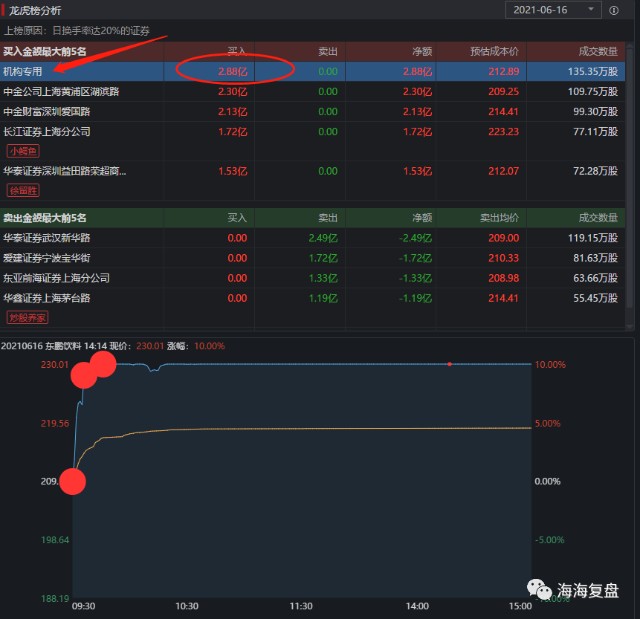Click the 223.23 cost price cell
The width and height of the screenshot is (640, 619).
(x=504, y=131)
